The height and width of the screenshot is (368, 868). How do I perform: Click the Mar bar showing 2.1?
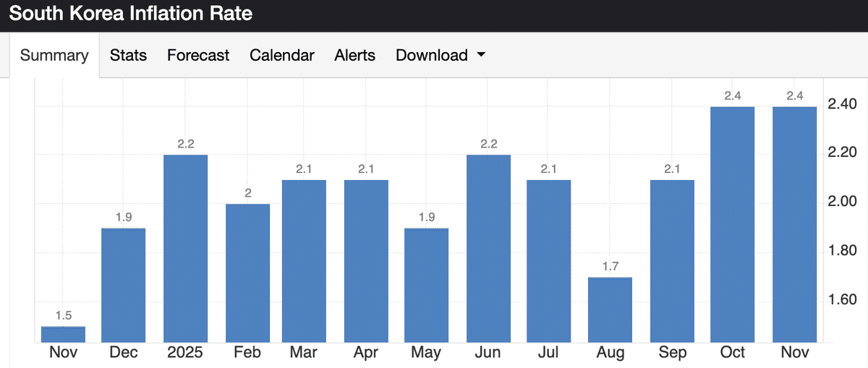coord(304,260)
